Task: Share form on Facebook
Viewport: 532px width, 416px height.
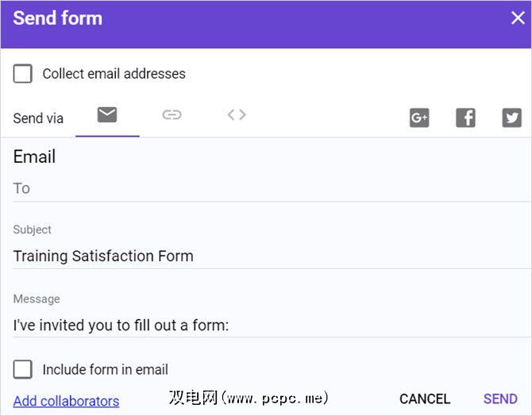Action: click(x=465, y=118)
